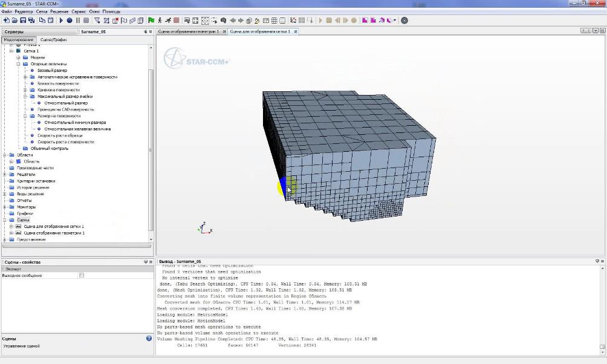Click the open folder toolbar icon
This screenshot has height=364, width=607.
point(15,20)
